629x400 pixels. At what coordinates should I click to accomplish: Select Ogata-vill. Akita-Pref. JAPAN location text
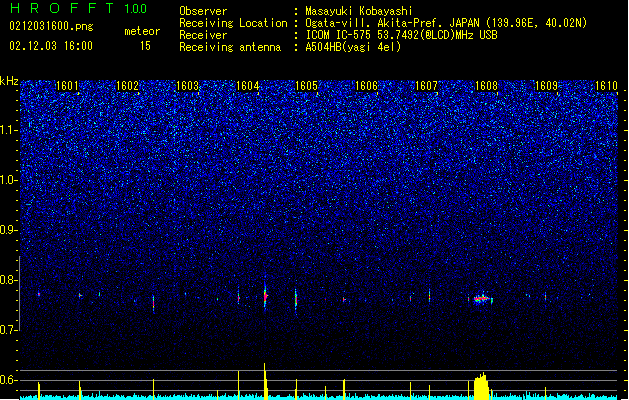(446, 23)
